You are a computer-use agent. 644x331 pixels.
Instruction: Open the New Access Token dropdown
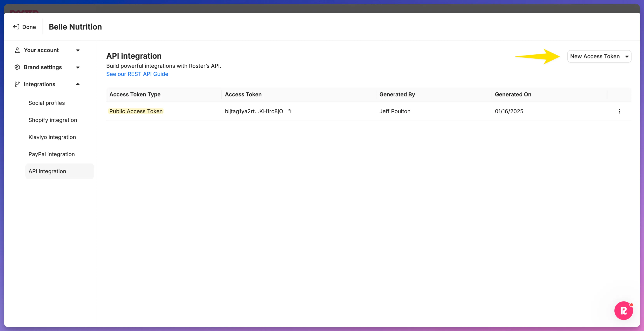coord(599,56)
